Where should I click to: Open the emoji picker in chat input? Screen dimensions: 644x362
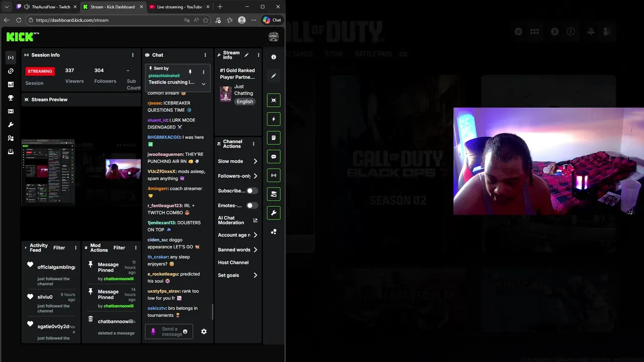(185, 331)
